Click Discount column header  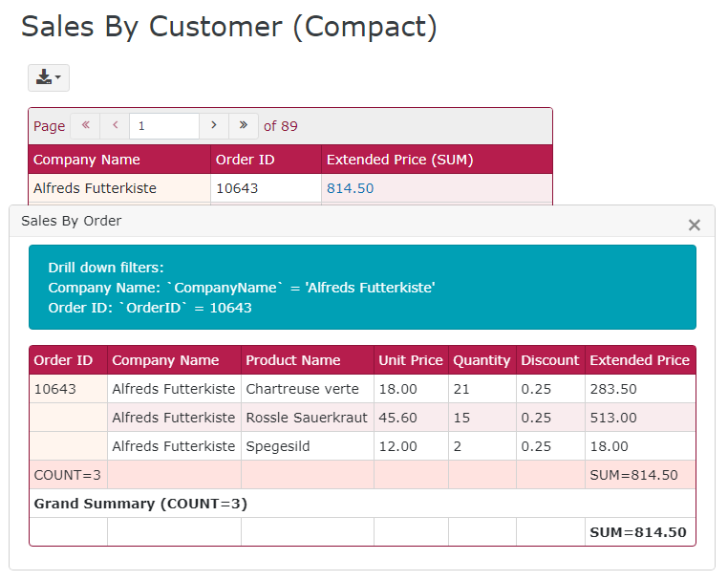point(549,360)
